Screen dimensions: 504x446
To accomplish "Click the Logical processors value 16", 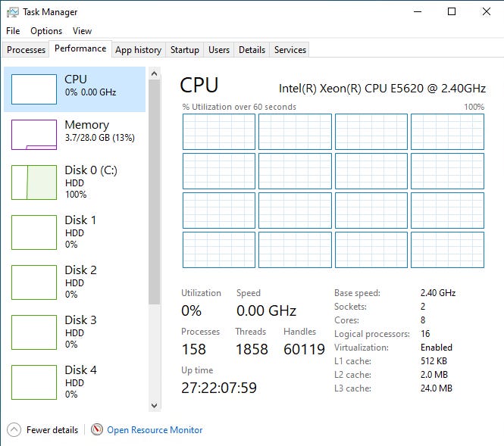I will 425,334.
